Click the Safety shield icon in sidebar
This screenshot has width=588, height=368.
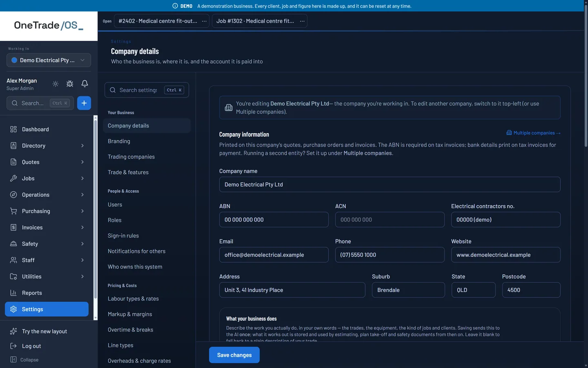point(13,244)
